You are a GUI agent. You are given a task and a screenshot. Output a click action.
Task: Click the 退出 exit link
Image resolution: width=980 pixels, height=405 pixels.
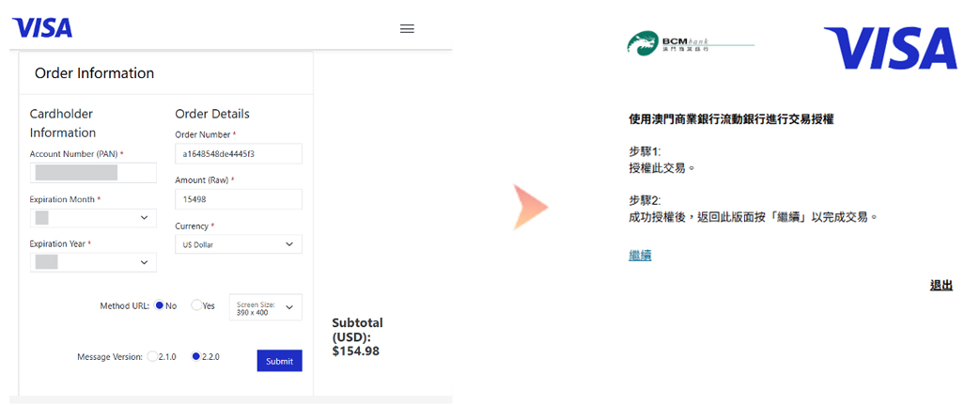(x=941, y=285)
